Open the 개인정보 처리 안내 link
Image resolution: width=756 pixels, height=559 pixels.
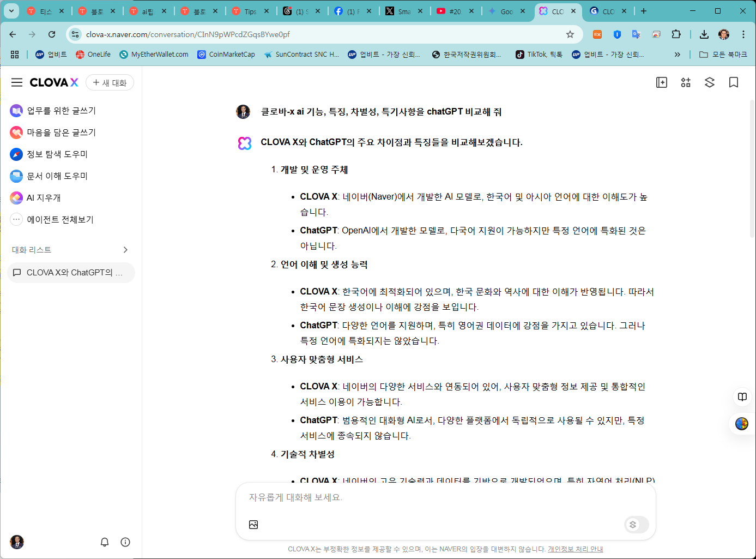(x=576, y=549)
